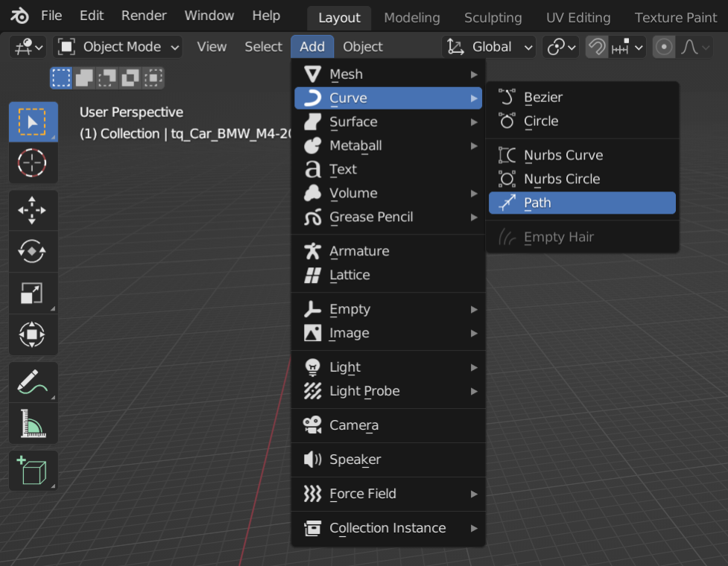The width and height of the screenshot is (728, 566).
Task: Enable the extend selection mode icon
Action: 84,77
